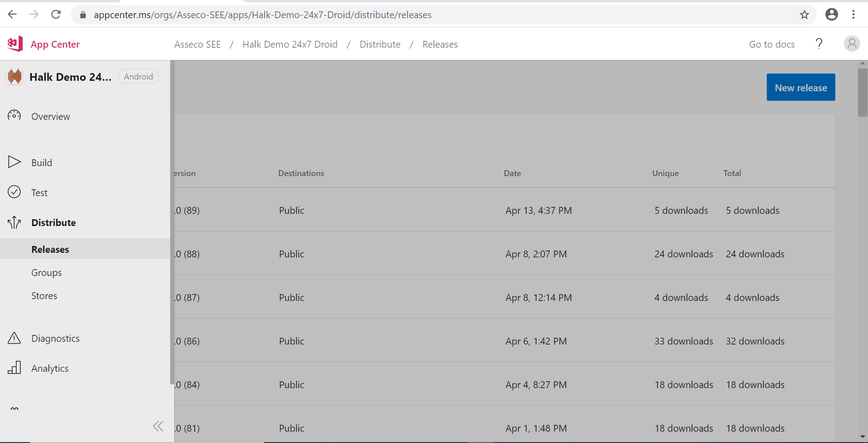Click date Apr 13, 4:37 PM

(x=539, y=210)
